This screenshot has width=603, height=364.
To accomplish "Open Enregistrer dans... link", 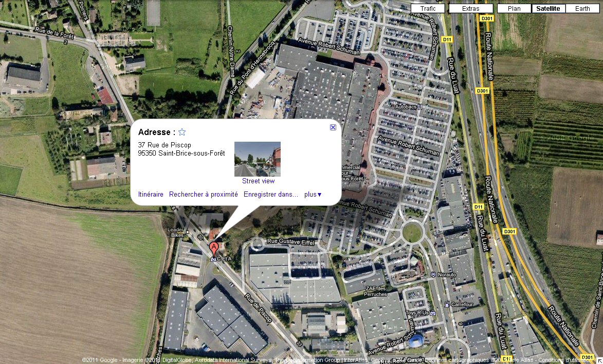I will coord(271,194).
